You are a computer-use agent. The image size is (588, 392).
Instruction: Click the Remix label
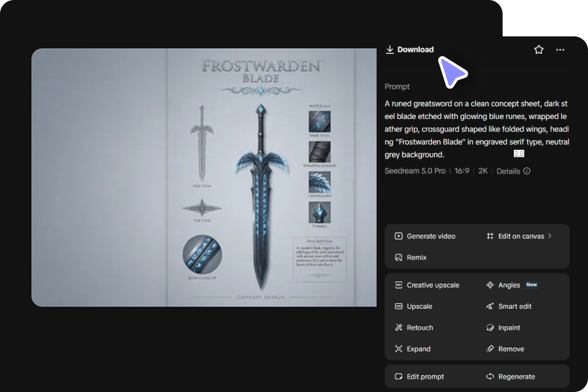click(x=416, y=258)
